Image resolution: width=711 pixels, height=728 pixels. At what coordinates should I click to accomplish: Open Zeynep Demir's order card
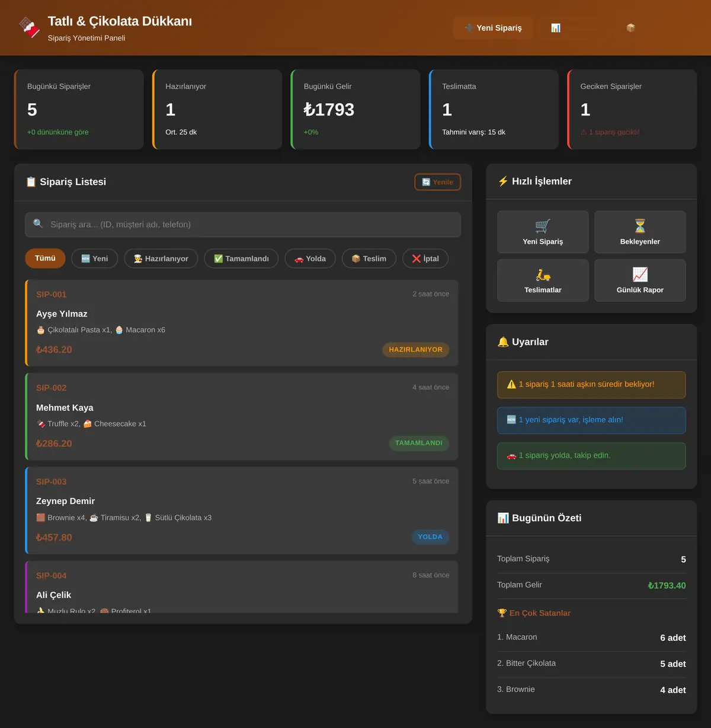click(x=242, y=510)
